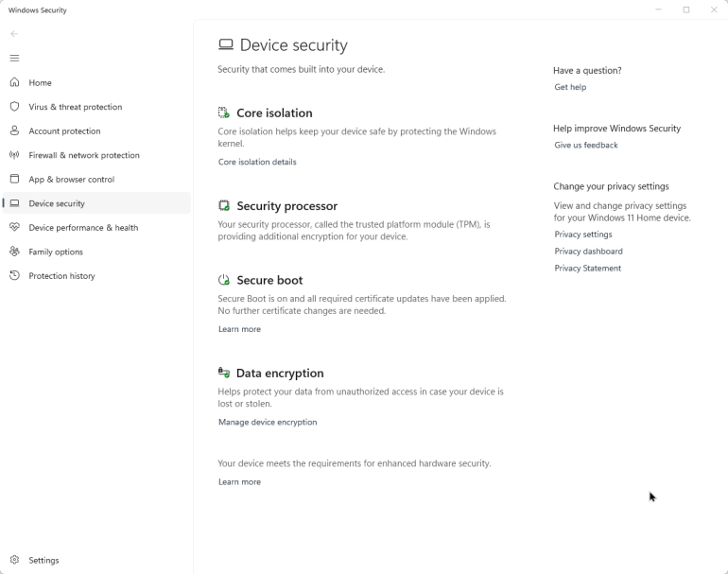The image size is (728, 574).
Task: Click the Family options people icon
Action: (14, 252)
